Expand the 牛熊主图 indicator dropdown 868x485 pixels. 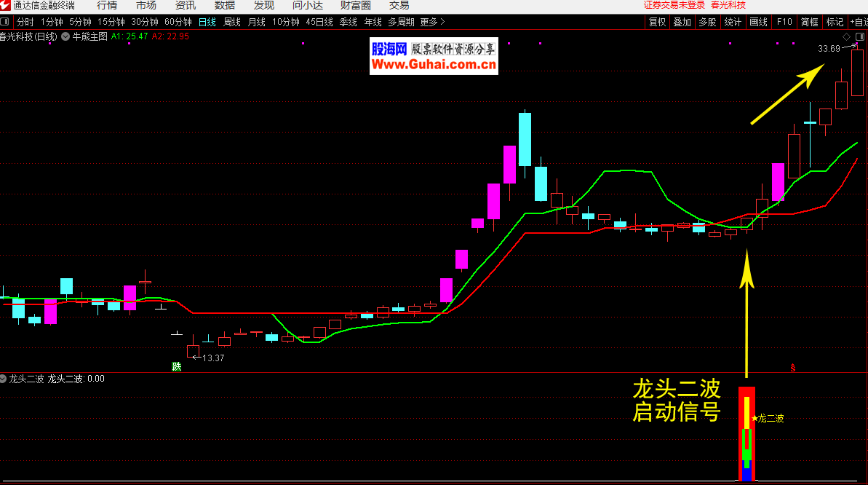[x=66, y=36]
